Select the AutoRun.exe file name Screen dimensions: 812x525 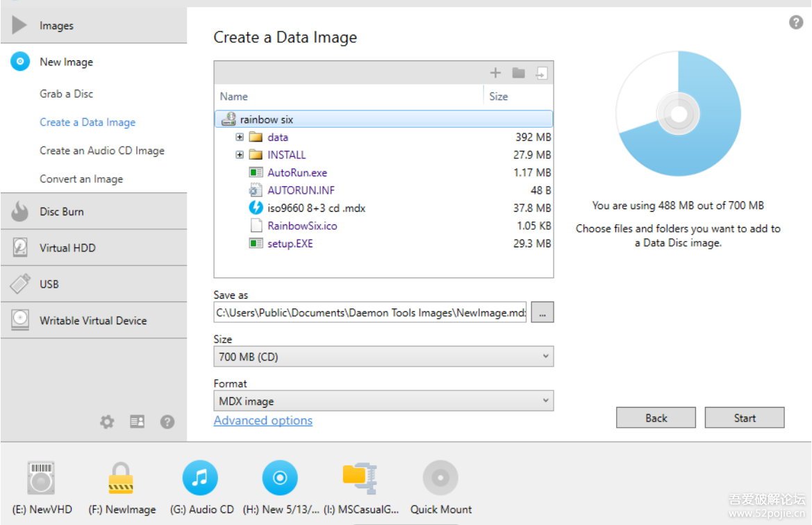point(297,172)
